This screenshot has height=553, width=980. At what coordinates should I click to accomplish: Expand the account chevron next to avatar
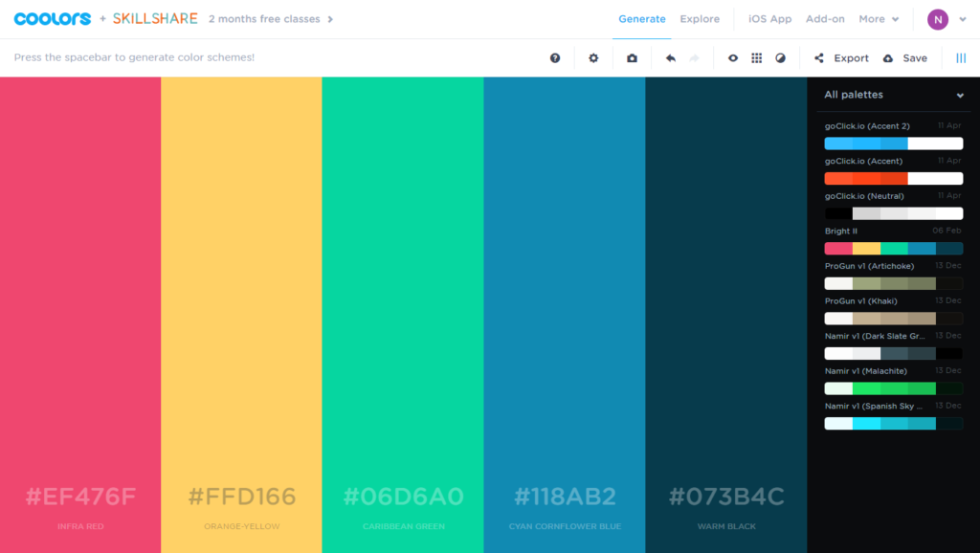point(963,19)
